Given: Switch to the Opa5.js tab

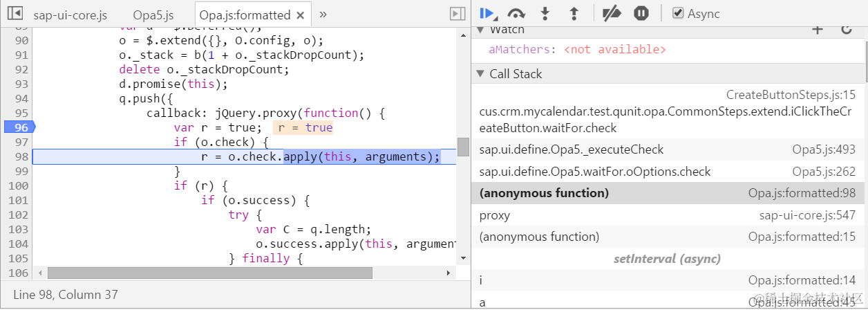Looking at the screenshot, I should 153,15.
